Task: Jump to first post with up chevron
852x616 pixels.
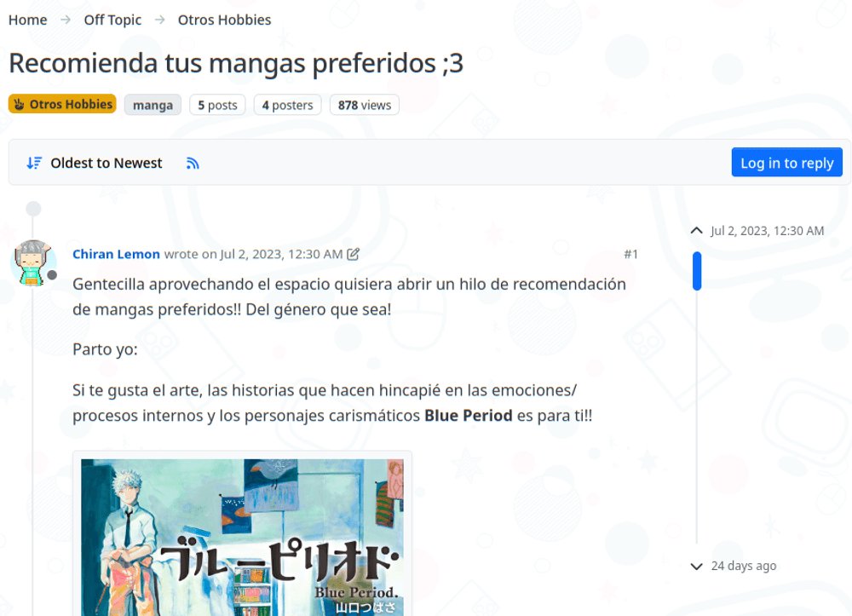Action: 697,231
